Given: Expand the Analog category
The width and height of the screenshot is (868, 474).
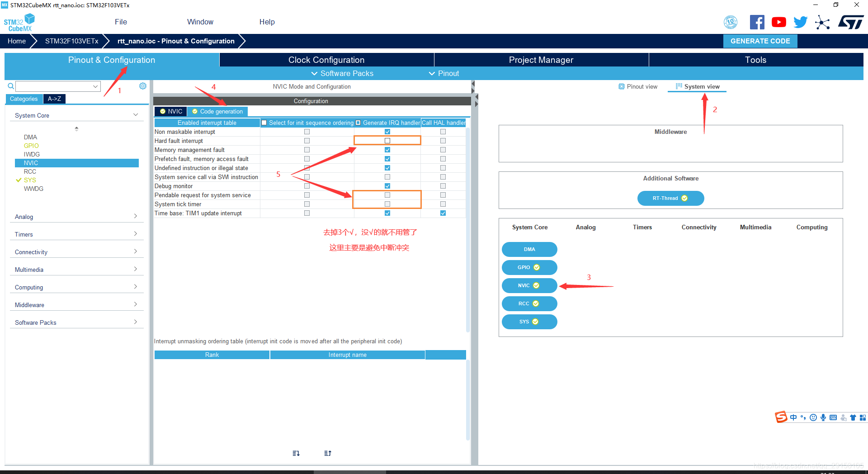Looking at the screenshot, I should coord(136,216).
